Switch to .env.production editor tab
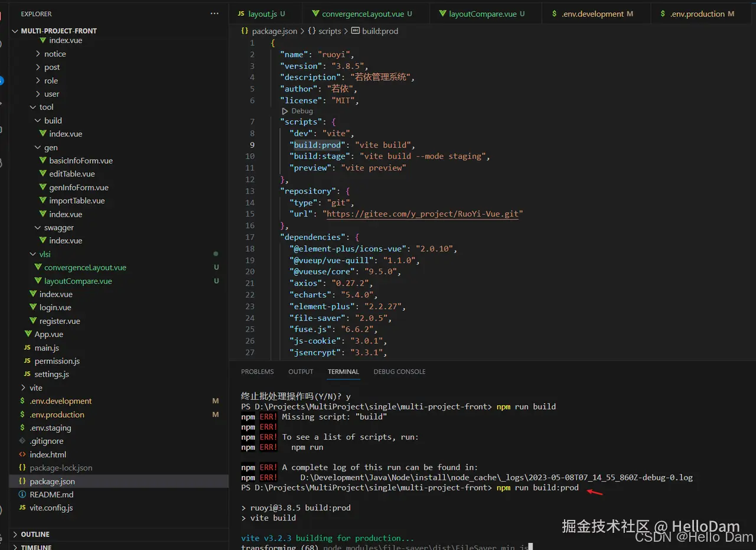 (x=702, y=14)
